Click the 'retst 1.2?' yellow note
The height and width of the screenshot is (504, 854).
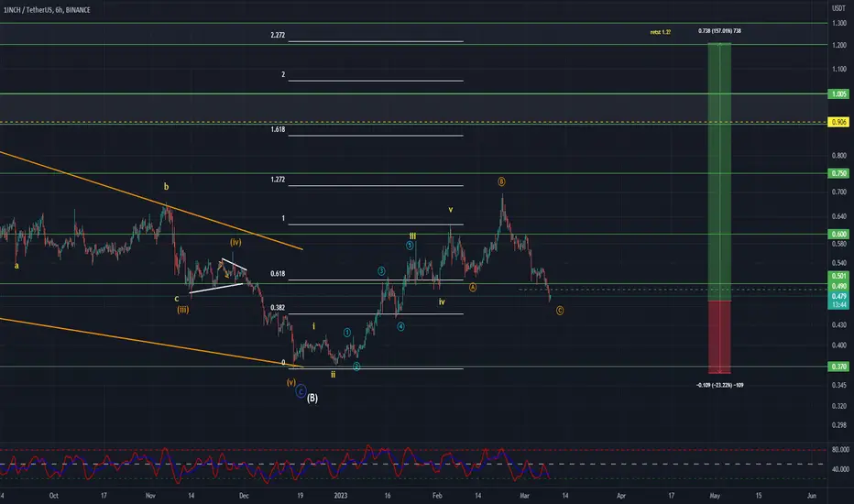(x=660, y=32)
